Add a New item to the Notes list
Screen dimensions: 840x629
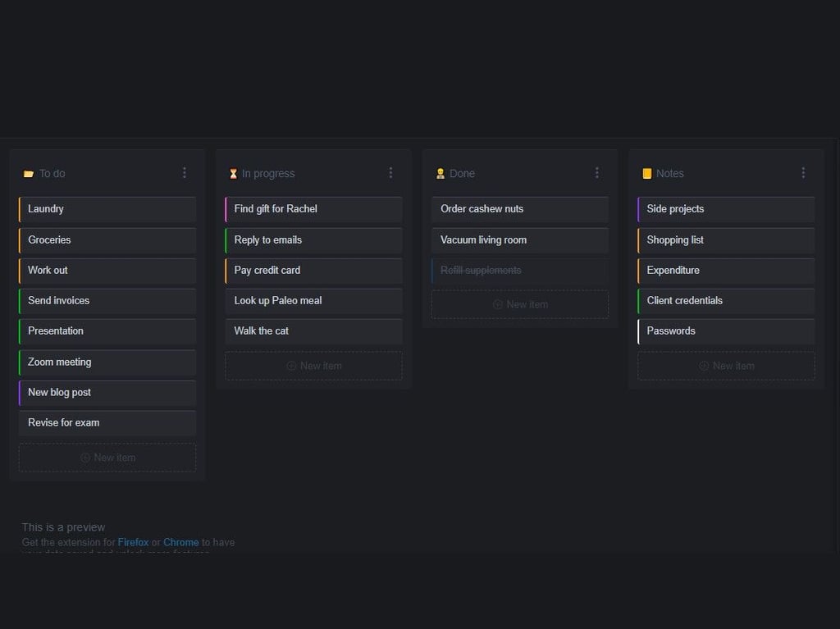(x=727, y=366)
